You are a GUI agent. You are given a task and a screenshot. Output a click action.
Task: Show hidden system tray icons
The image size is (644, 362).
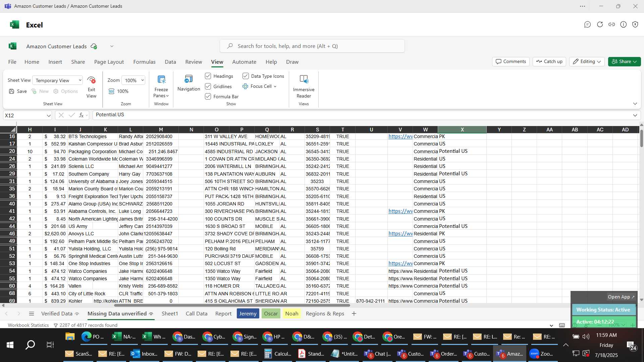coord(566,345)
